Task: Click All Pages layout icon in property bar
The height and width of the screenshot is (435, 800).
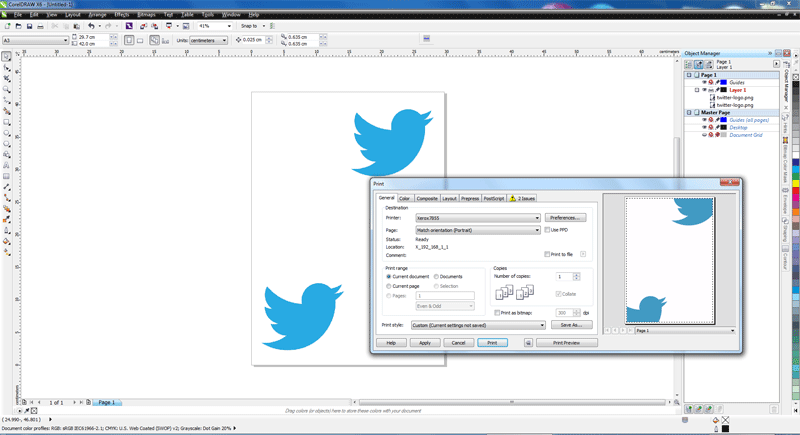Action: tap(154, 40)
